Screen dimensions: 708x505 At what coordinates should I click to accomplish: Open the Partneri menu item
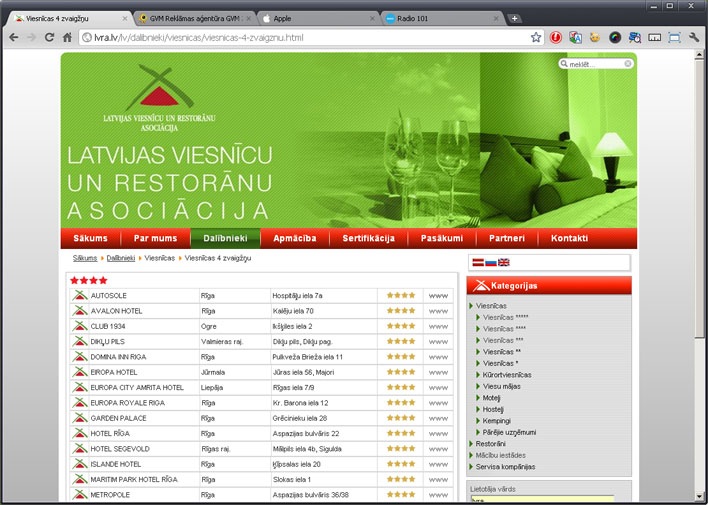click(507, 238)
